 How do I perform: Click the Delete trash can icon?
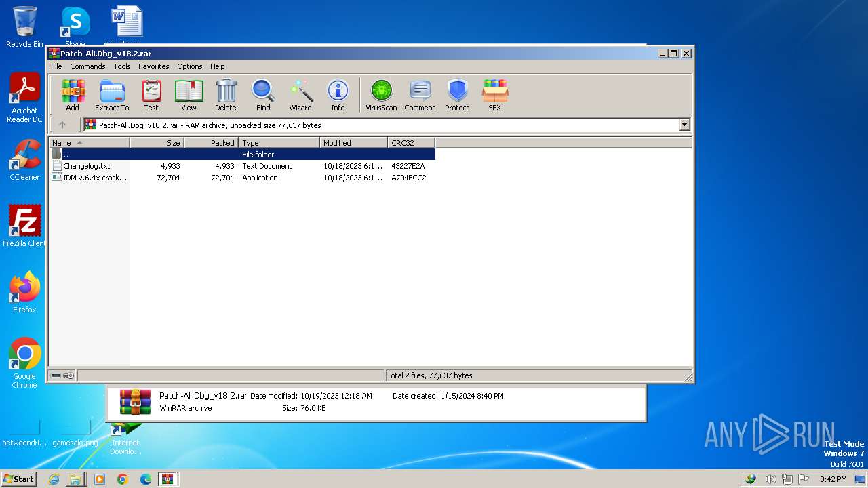[226, 95]
